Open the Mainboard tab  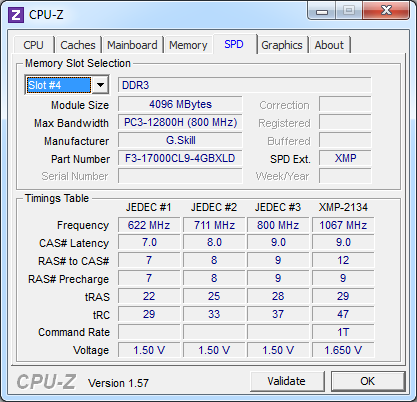click(x=132, y=45)
